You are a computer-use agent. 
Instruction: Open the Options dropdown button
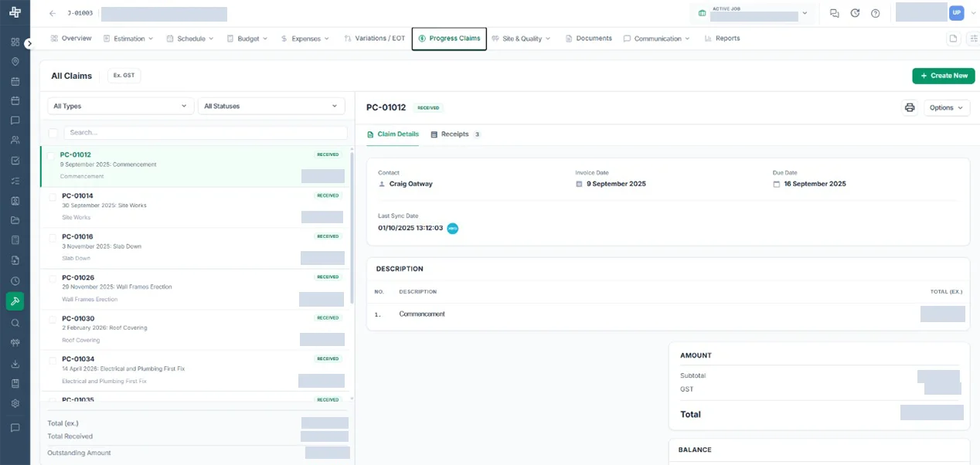click(946, 107)
